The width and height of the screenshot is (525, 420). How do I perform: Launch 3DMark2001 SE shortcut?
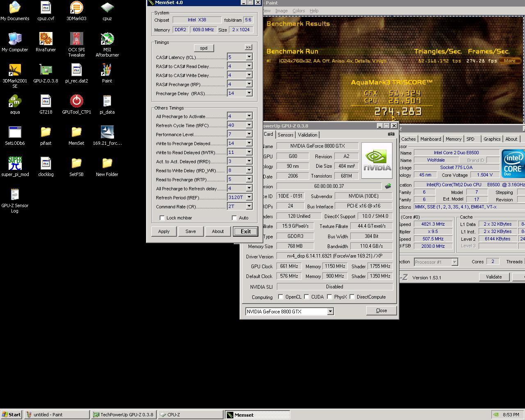pyautogui.click(x=15, y=76)
